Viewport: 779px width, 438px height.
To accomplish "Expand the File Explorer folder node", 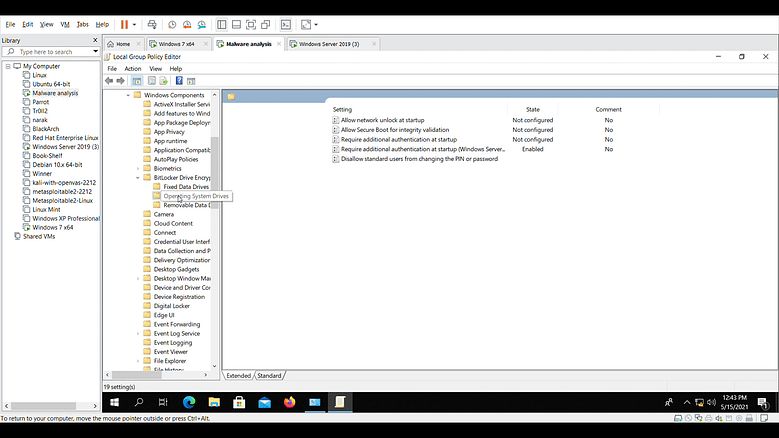I will 138,361.
